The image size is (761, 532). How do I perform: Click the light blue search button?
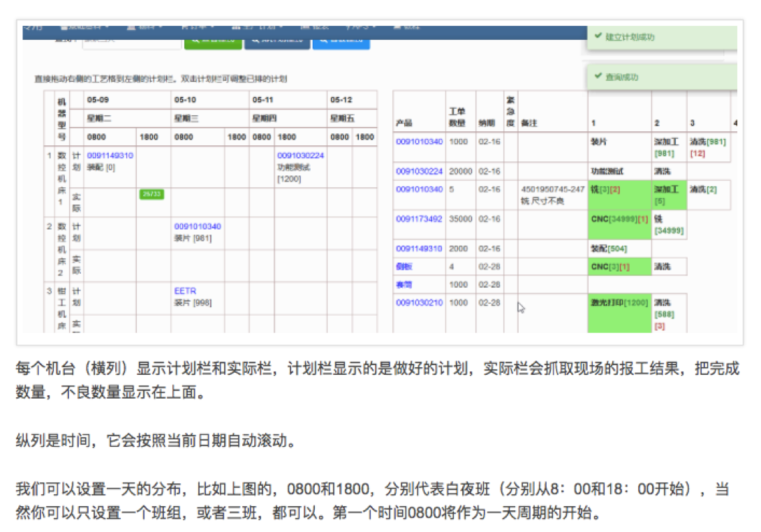pyautogui.click(x=341, y=42)
